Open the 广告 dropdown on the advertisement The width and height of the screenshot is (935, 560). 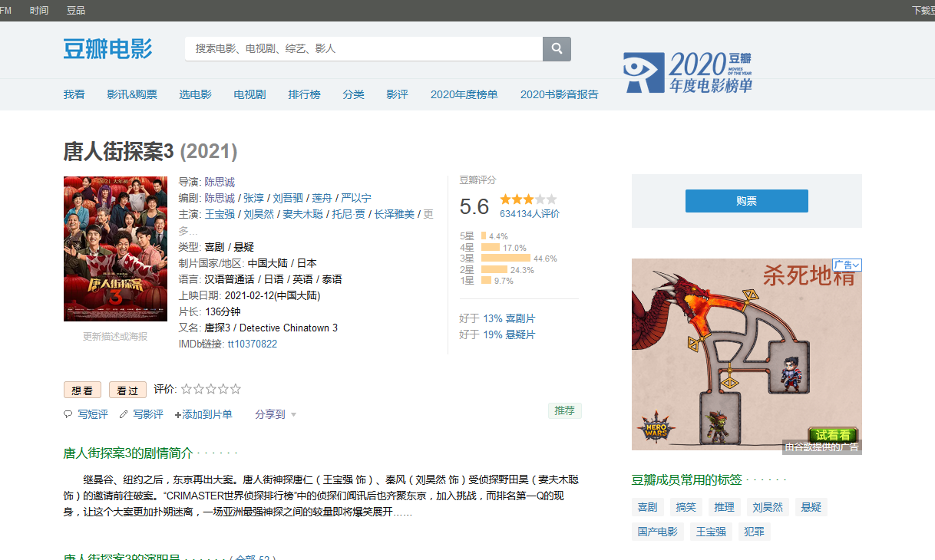click(847, 265)
